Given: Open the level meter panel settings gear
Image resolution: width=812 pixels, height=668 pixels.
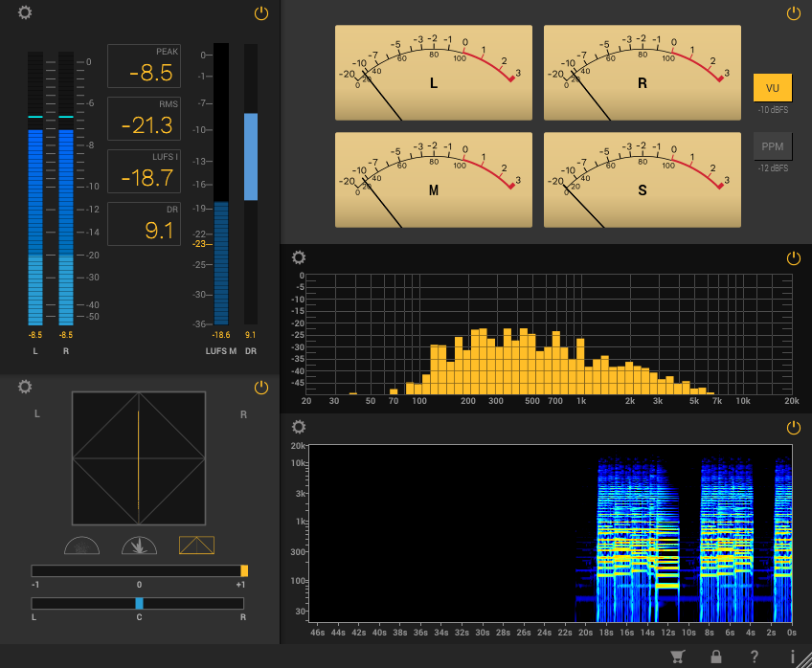Looking at the screenshot, I should (25, 12).
